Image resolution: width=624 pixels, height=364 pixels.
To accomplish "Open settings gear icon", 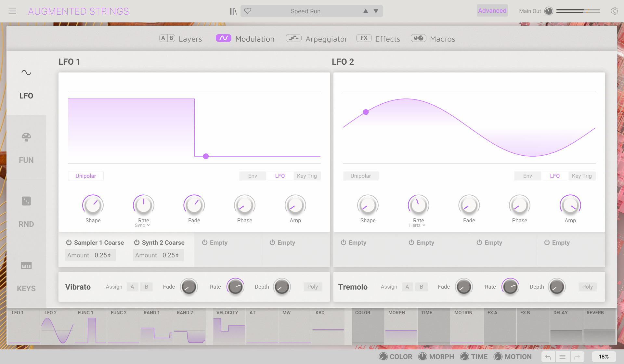I will [614, 11].
